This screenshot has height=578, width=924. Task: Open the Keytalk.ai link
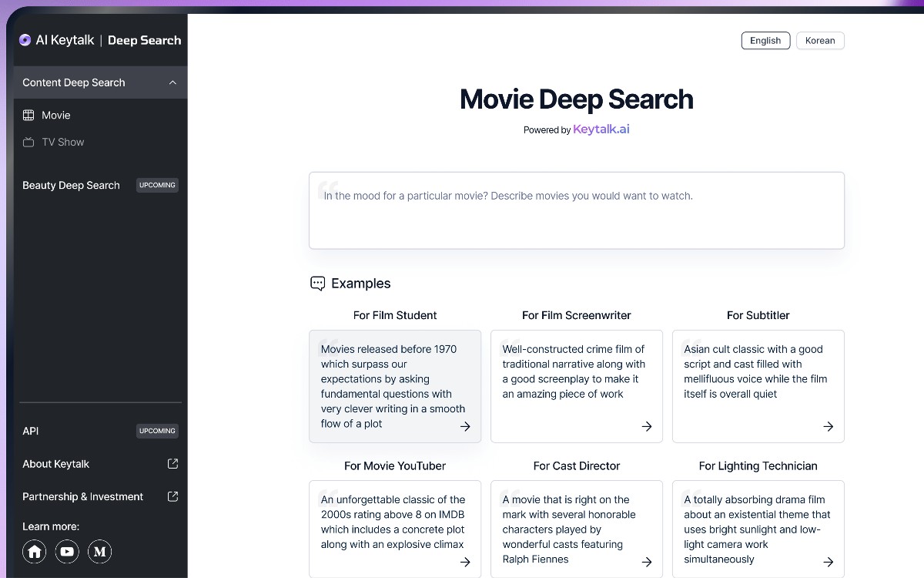pos(601,129)
